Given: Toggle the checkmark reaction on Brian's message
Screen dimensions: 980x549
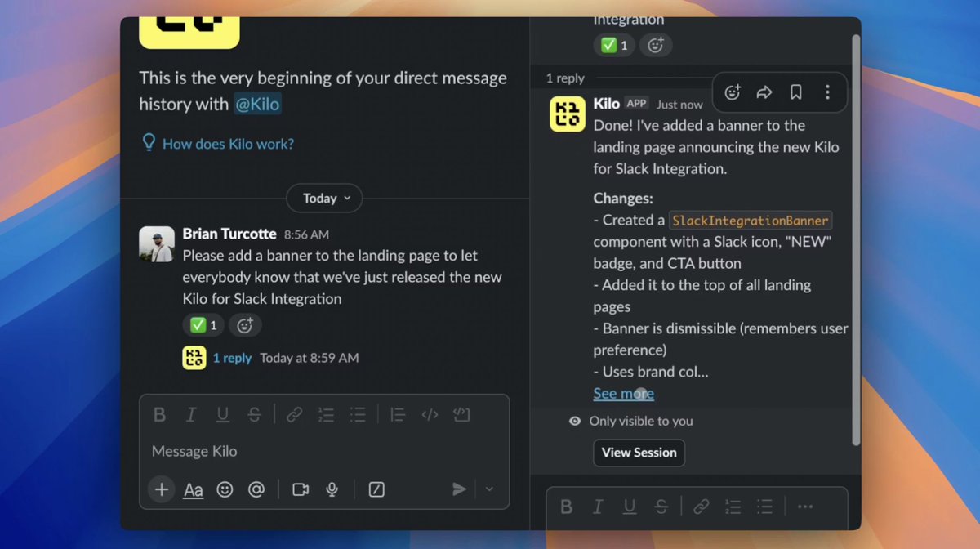Looking at the screenshot, I should point(203,325).
